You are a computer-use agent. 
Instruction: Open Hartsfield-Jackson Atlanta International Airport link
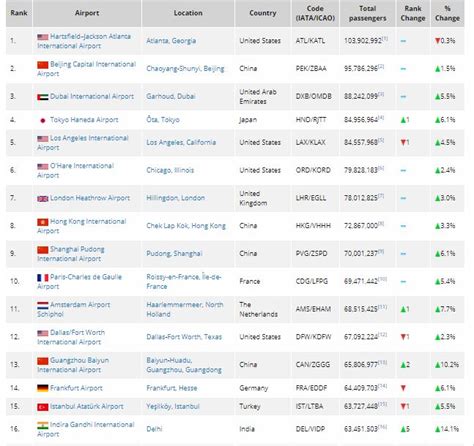click(84, 41)
